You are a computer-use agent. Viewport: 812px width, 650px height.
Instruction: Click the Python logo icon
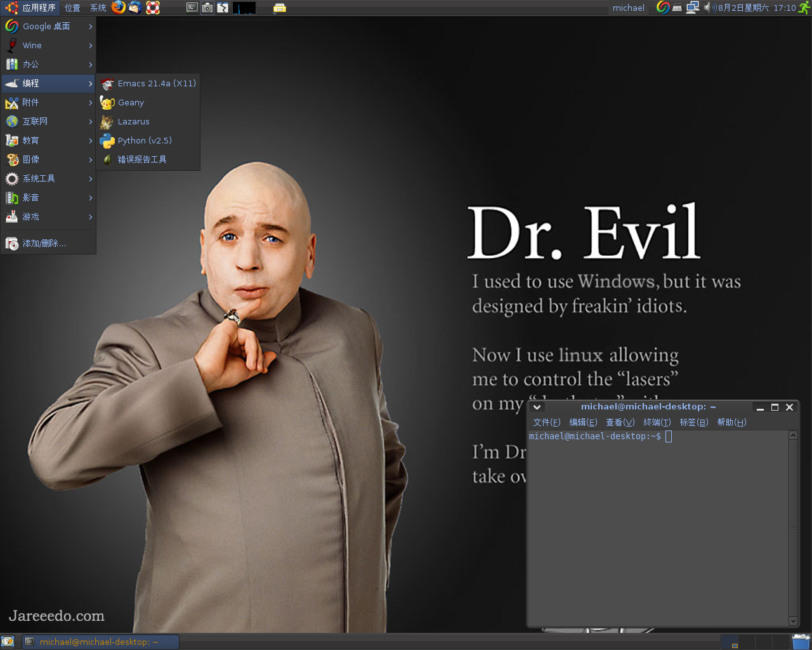point(107,140)
